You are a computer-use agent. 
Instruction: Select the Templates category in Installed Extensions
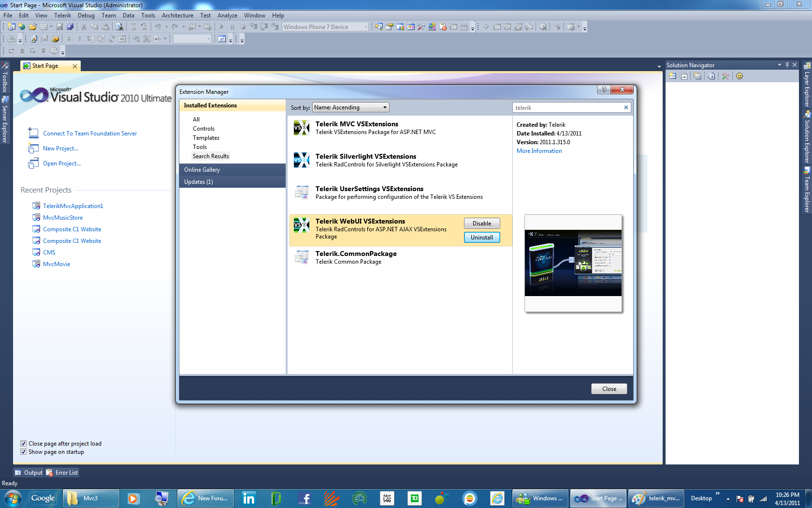(x=206, y=138)
